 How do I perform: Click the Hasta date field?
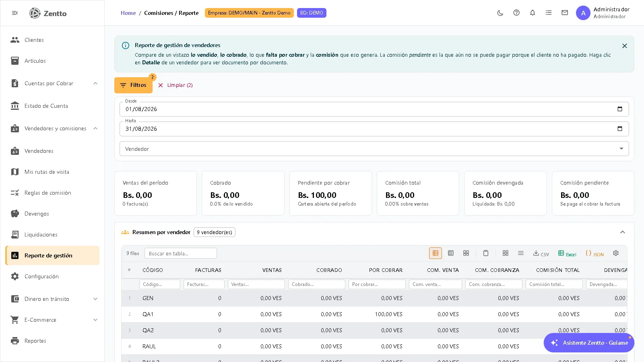click(374, 129)
